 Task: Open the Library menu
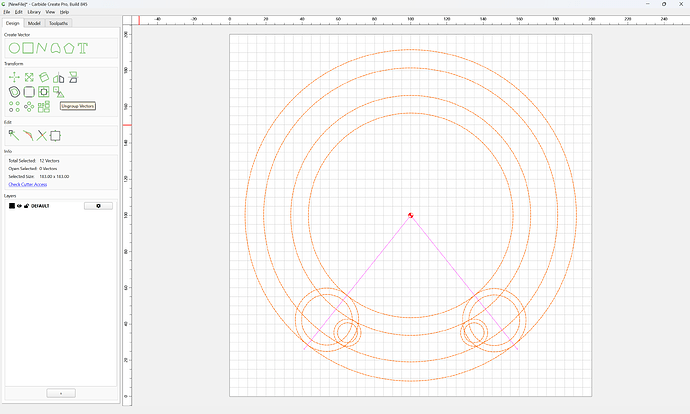click(x=34, y=12)
